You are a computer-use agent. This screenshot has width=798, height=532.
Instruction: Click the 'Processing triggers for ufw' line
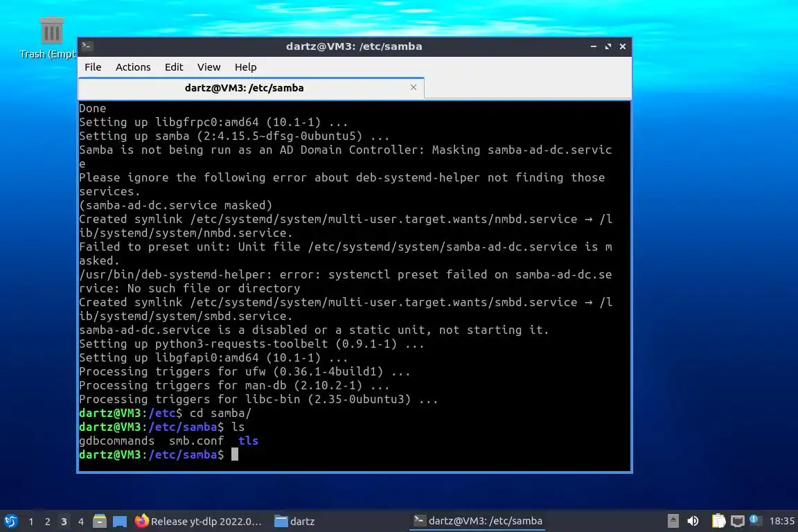(x=245, y=371)
